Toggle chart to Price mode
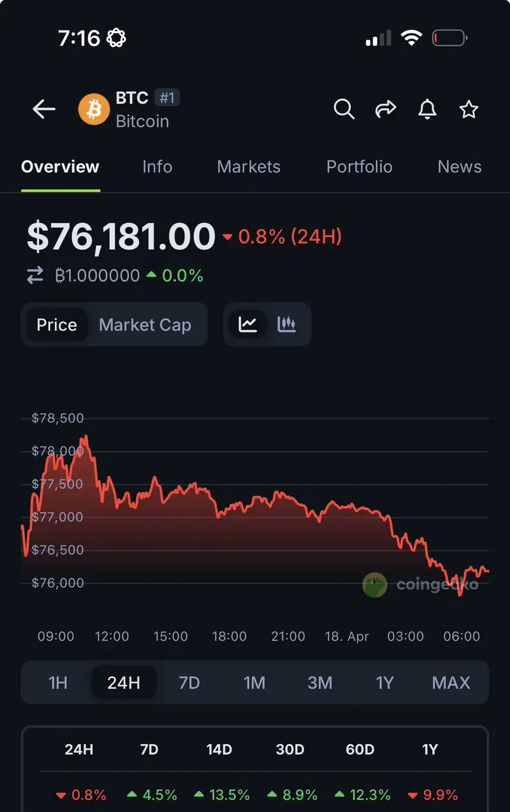The image size is (510, 812). [x=57, y=325]
